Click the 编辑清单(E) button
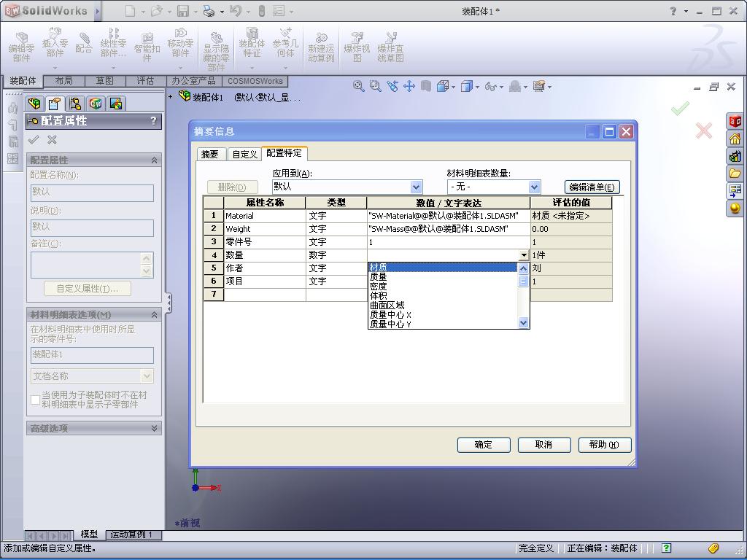The width and height of the screenshot is (747, 560). point(592,187)
